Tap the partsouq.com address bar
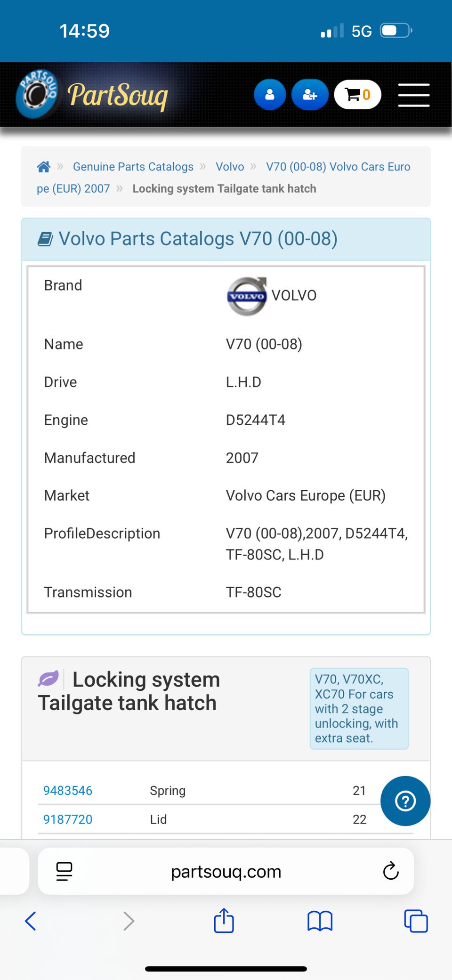Viewport: 452px width, 980px height. tap(226, 872)
